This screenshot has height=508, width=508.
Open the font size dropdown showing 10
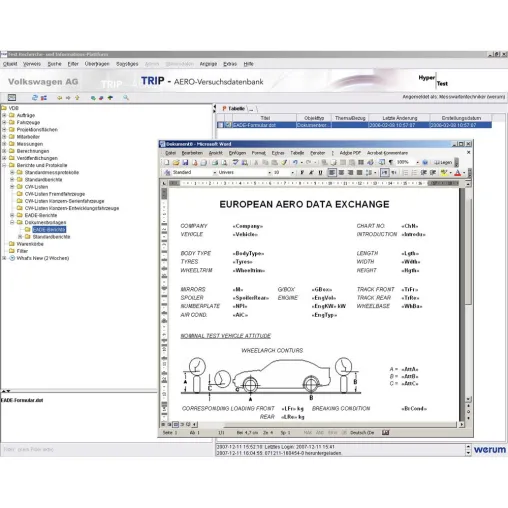click(292, 173)
